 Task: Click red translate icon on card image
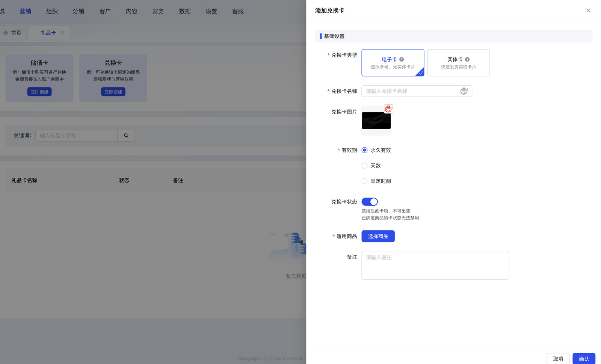pyautogui.click(x=388, y=109)
